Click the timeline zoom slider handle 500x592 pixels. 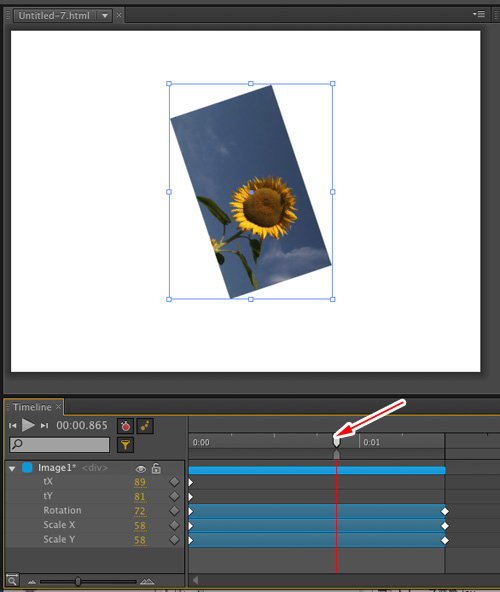(78, 581)
